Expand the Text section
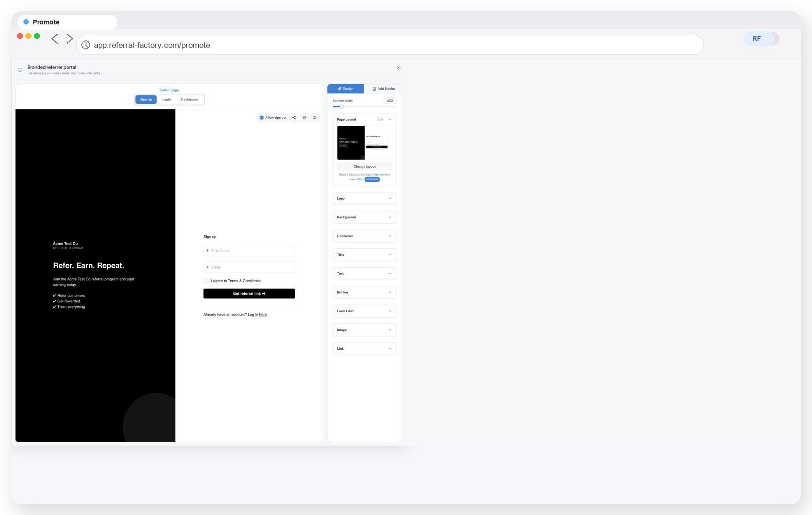 [365, 274]
